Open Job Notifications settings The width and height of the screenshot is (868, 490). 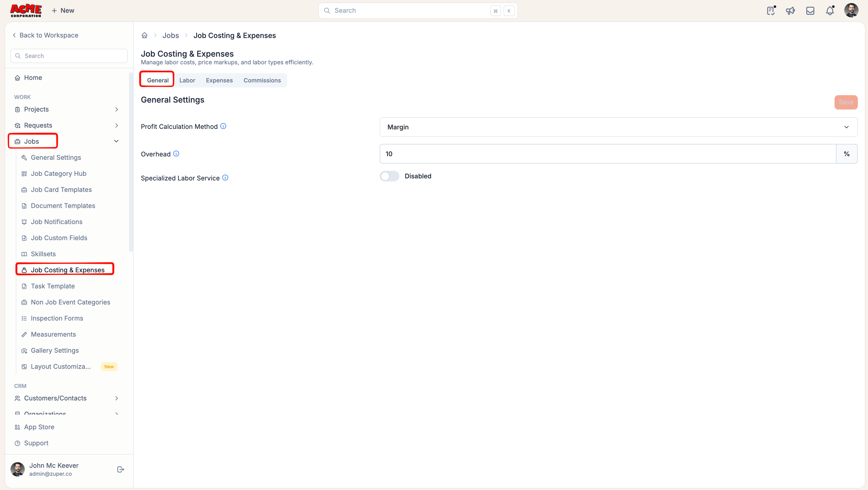pyautogui.click(x=57, y=222)
